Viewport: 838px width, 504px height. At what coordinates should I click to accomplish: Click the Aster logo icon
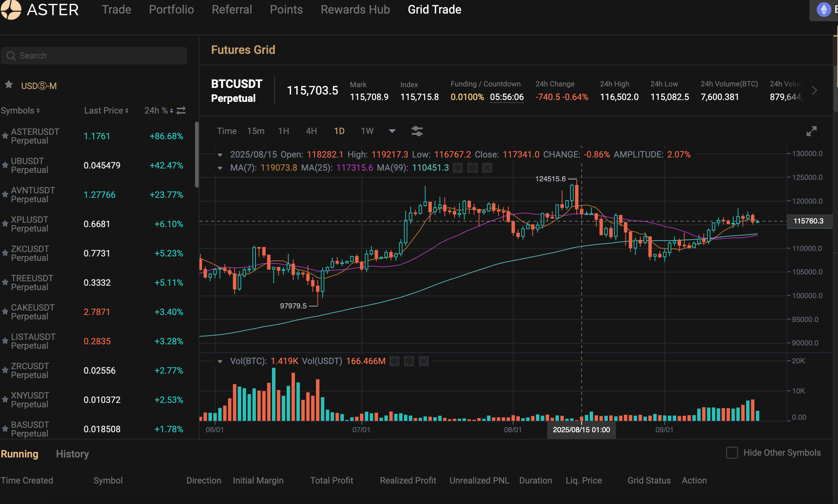point(11,10)
